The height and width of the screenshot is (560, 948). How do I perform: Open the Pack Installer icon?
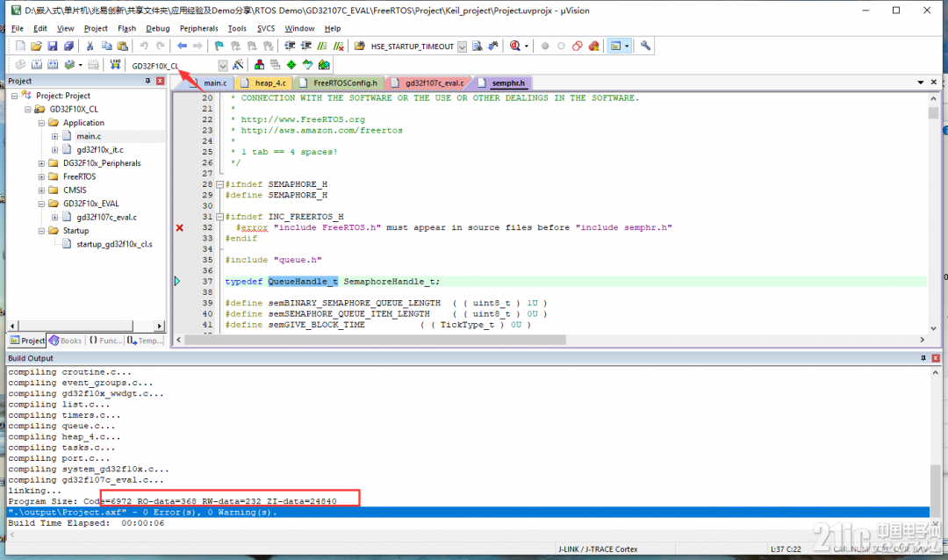[324, 65]
